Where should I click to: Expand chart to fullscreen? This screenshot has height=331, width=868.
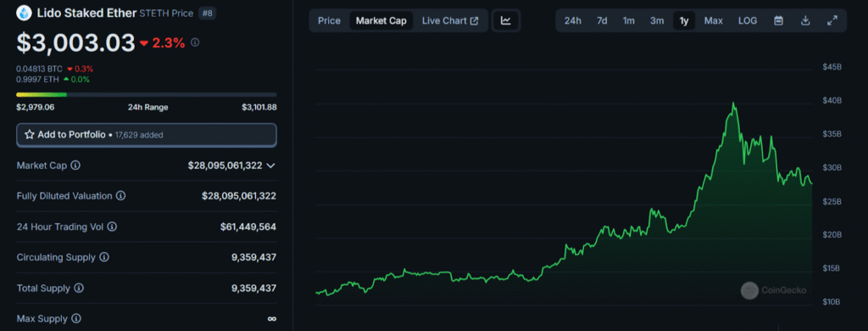(832, 20)
